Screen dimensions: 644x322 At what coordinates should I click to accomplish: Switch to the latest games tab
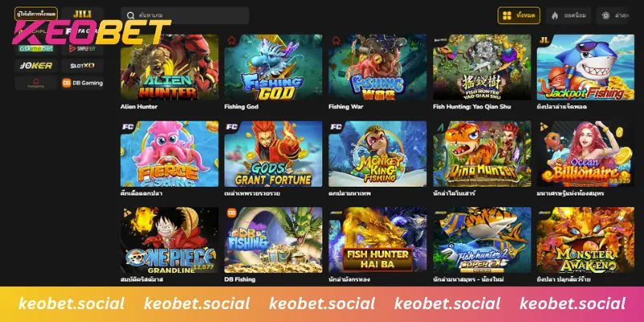tap(613, 15)
